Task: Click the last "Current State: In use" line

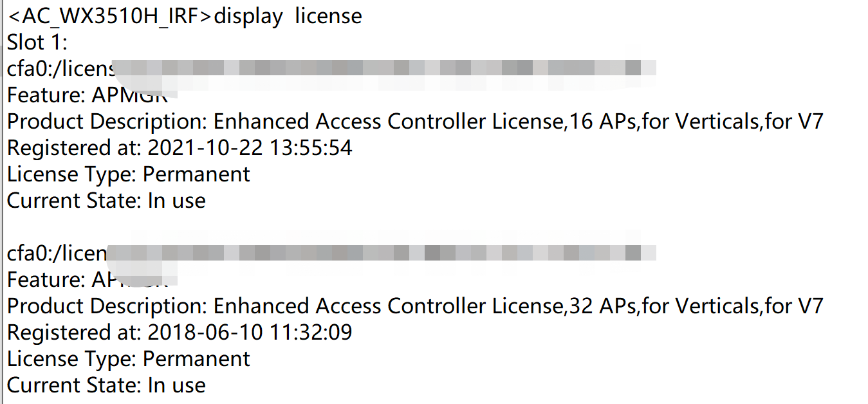Action: point(106,385)
